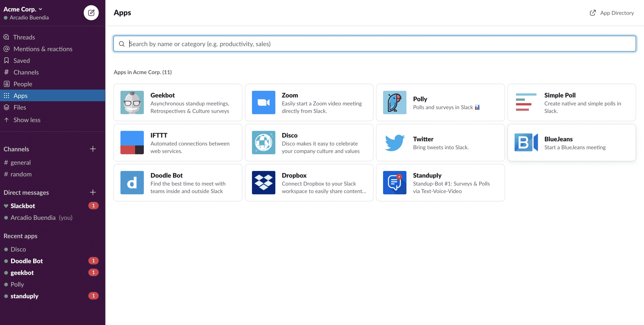Click the App Directory external link icon
The height and width of the screenshot is (325, 644).
pyautogui.click(x=592, y=13)
